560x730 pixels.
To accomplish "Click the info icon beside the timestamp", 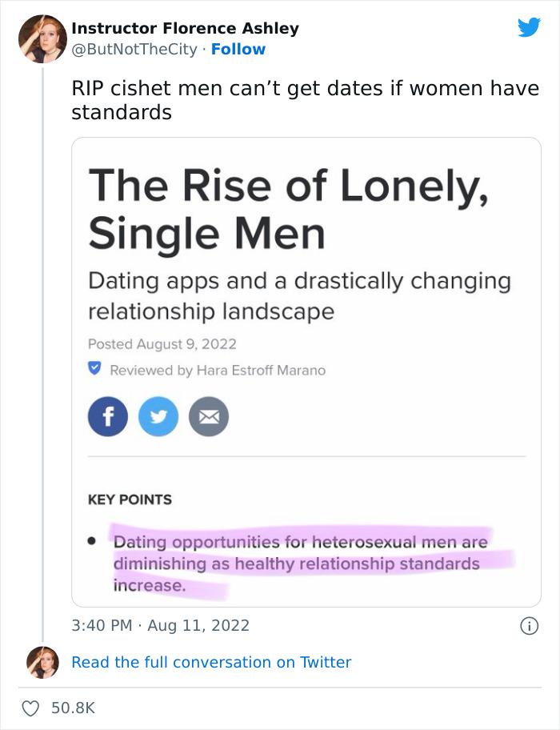I will (x=531, y=626).
